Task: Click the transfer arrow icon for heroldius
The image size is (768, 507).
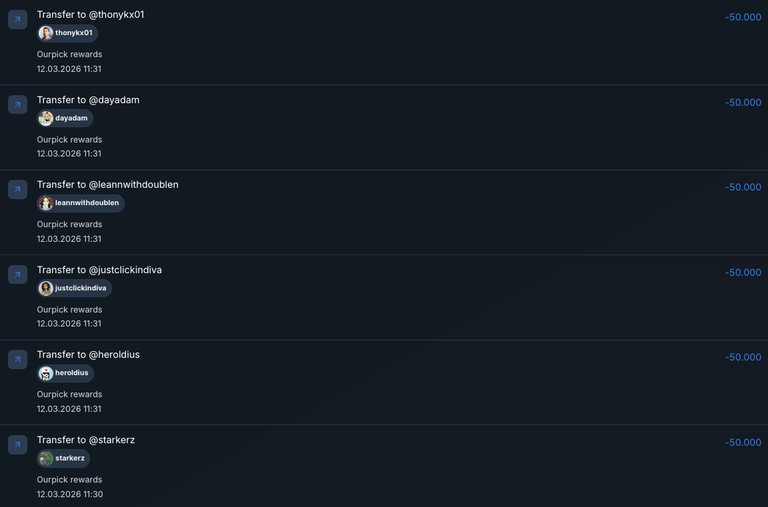Action: (x=18, y=359)
